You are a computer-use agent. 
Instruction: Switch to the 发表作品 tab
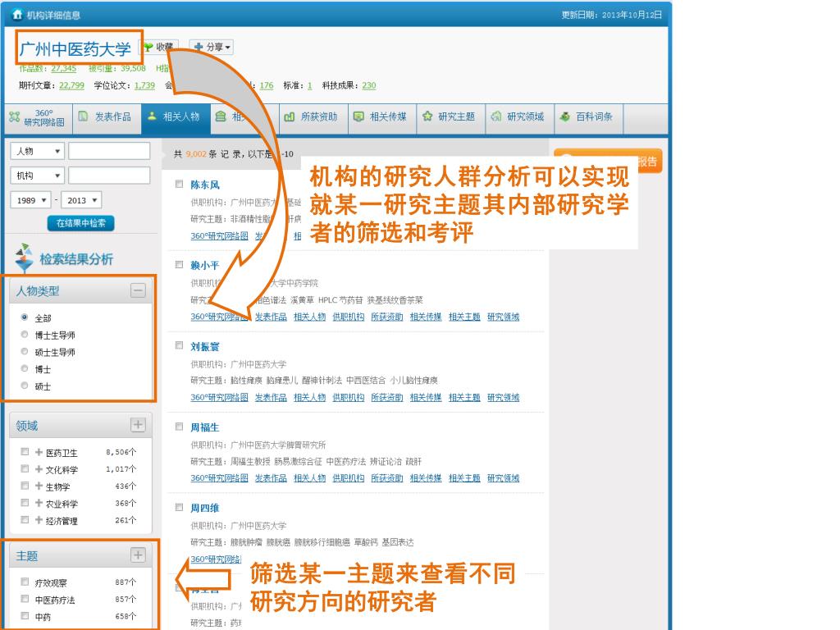107,116
